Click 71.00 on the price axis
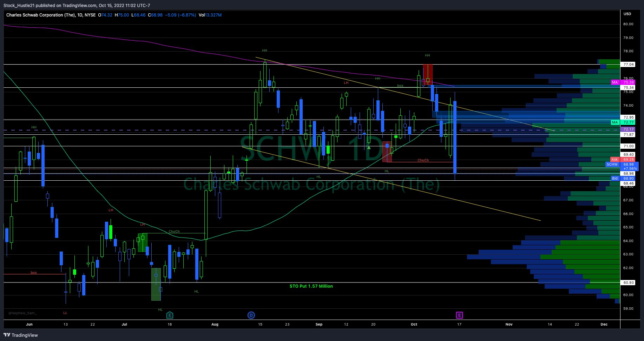 pos(628,146)
